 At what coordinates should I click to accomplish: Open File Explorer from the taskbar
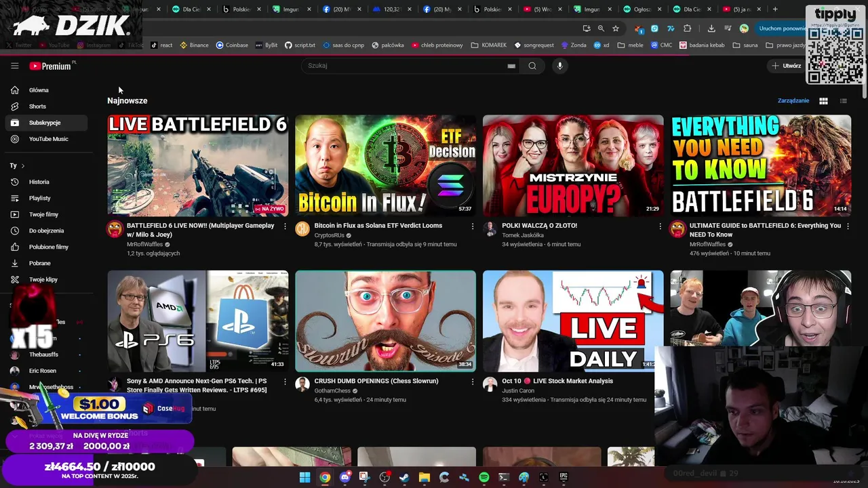pos(424,478)
